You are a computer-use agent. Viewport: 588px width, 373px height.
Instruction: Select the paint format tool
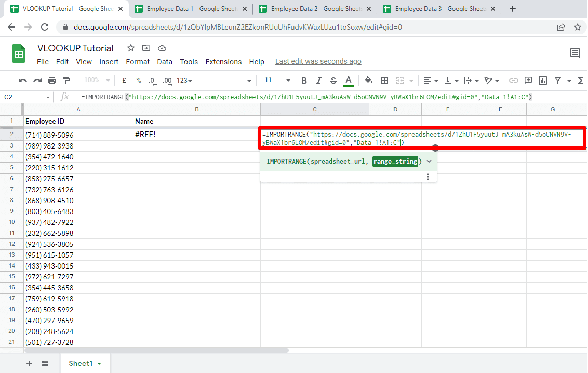[66, 81]
